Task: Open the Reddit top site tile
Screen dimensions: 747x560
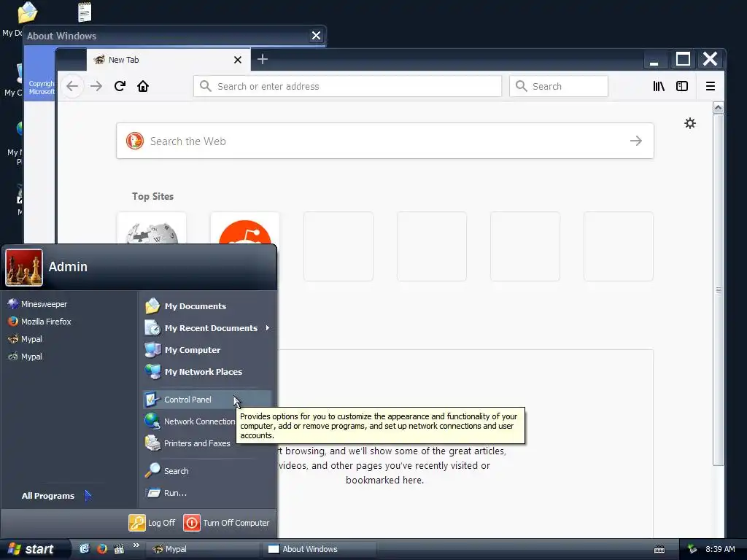Action: [245, 228]
